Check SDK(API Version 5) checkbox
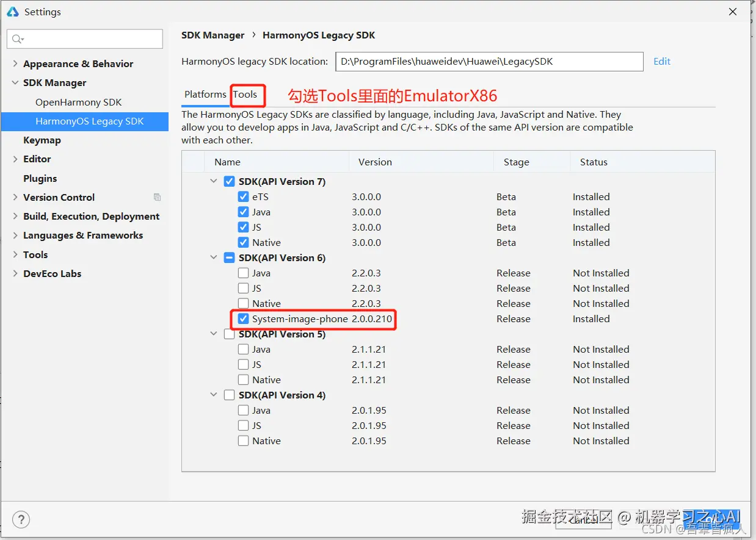The image size is (756, 540). 229,334
